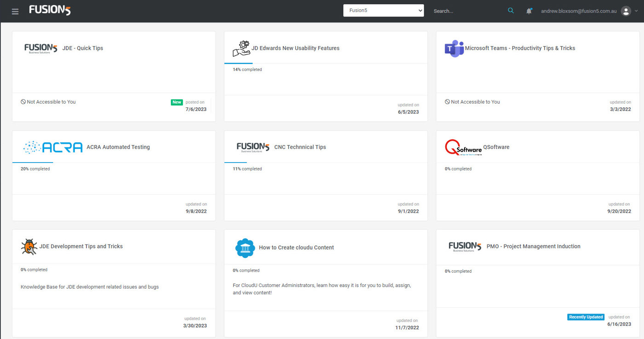Click the Microsoft Teams course icon
Viewport: 644px width, 339px height.
pos(454,48)
